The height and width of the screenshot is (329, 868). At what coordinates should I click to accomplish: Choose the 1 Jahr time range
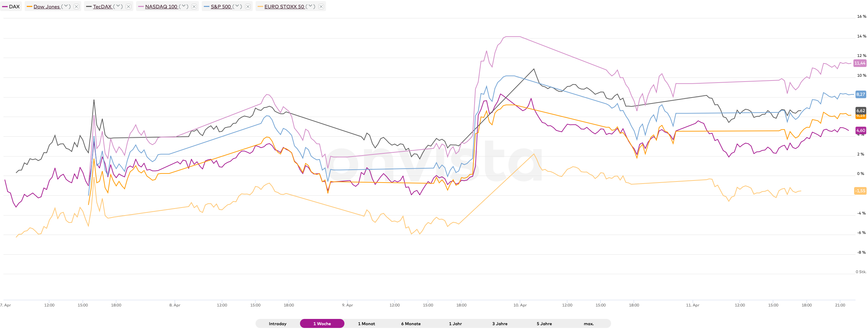click(456, 324)
